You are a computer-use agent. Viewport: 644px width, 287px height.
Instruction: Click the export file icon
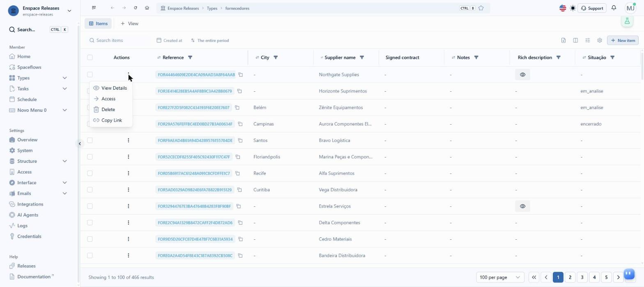563,40
